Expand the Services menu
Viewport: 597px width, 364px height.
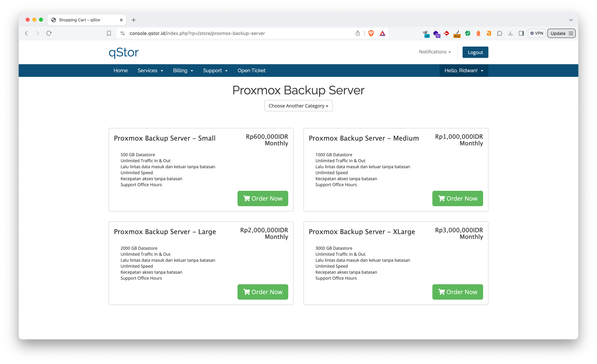pyautogui.click(x=150, y=70)
